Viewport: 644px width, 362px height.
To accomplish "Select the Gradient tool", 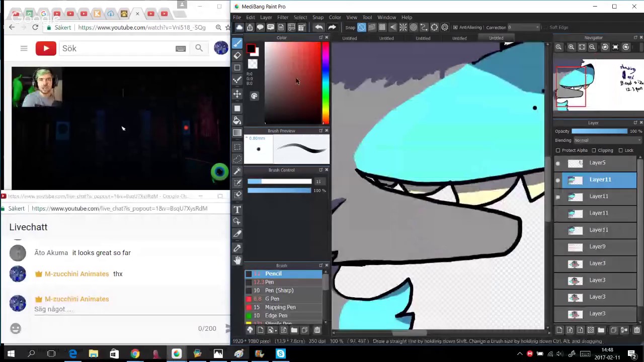I will 237,133.
